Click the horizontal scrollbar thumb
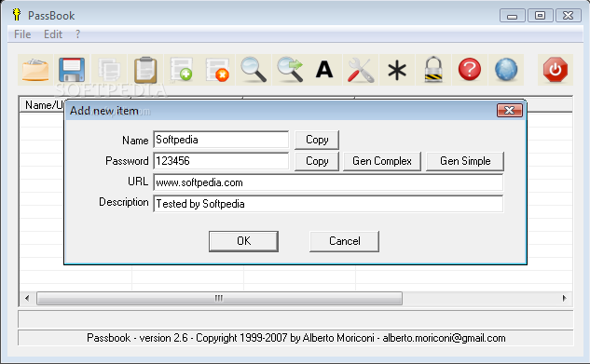Viewport: 590px width, 364px height. pos(219,298)
